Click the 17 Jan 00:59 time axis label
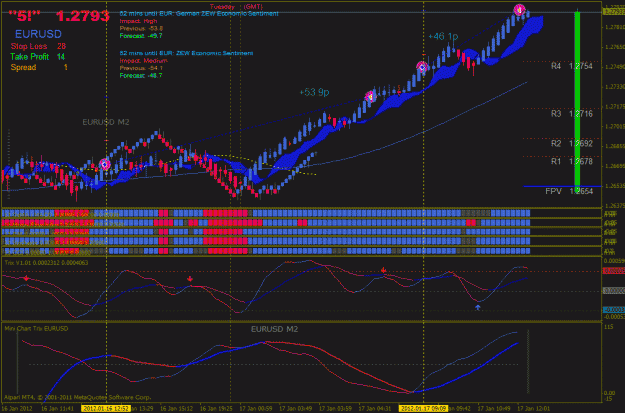This screenshot has height=413, width=625. tap(256, 409)
